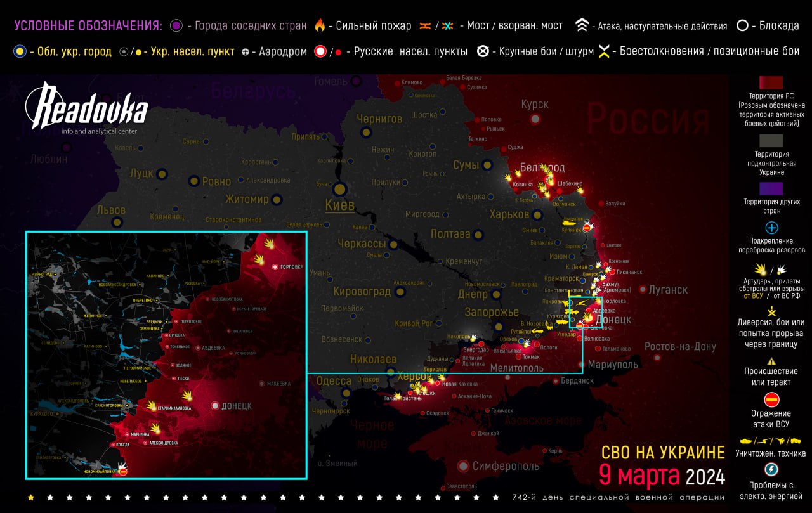
Task: Click the repelled-attack icon at Новомихайловка in the inset
Action: 124,471
